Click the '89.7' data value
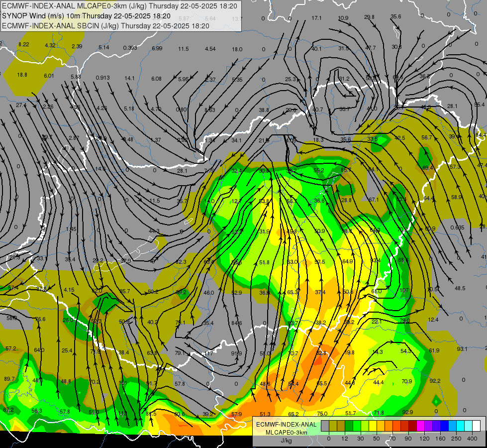 coord(9,379)
